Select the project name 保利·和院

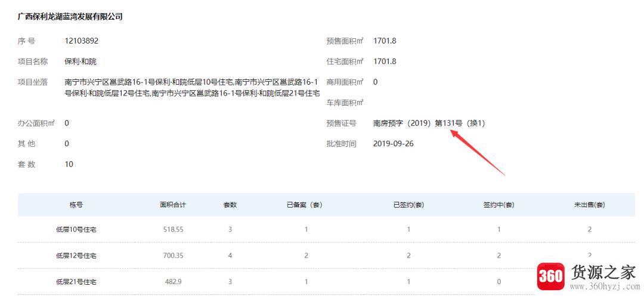pyautogui.click(x=80, y=61)
